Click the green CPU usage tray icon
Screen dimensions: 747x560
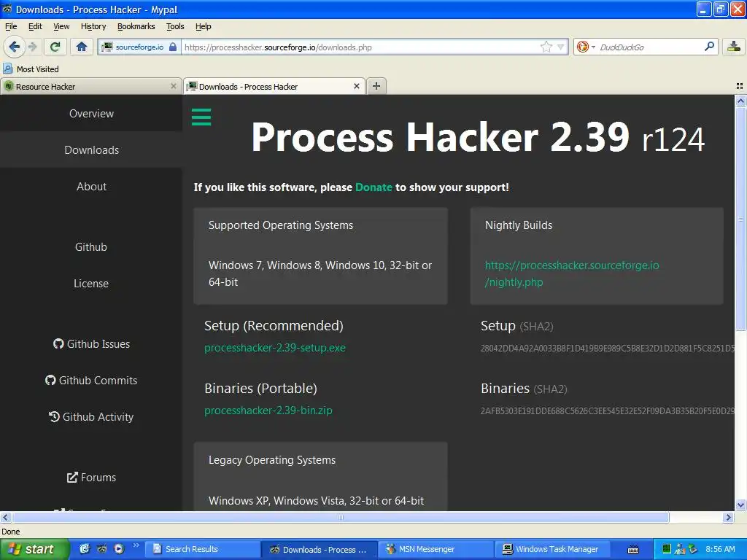pyautogui.click(x=667, y=549)
